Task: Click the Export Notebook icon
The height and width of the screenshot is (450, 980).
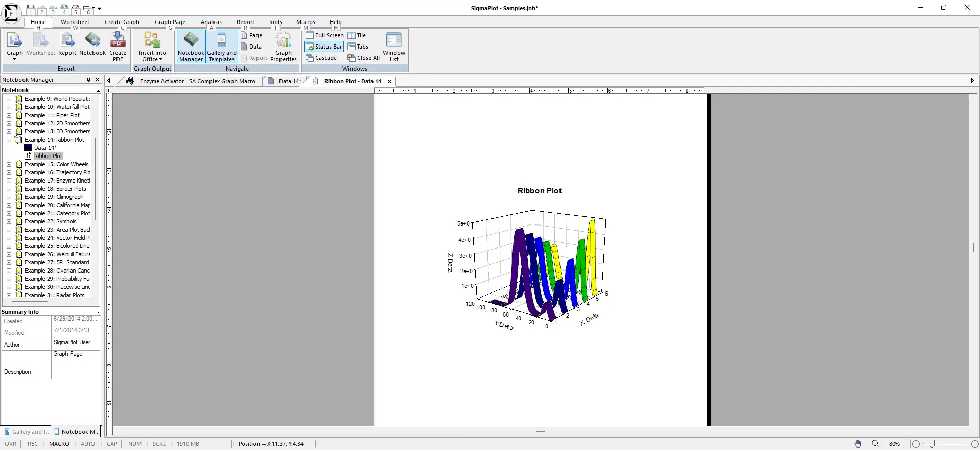Action: tap(92, 40)
